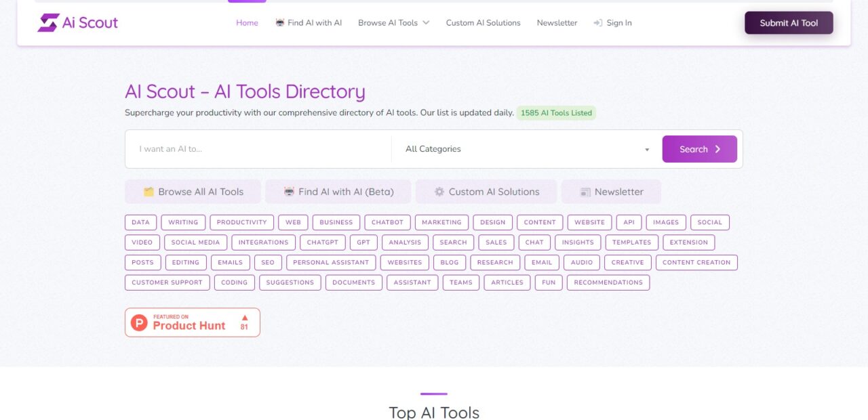The height and width of the screenshot is (420, 868).
Task: Select the CUSTOMER SUPPORT category tag
Action: point(167,282)
